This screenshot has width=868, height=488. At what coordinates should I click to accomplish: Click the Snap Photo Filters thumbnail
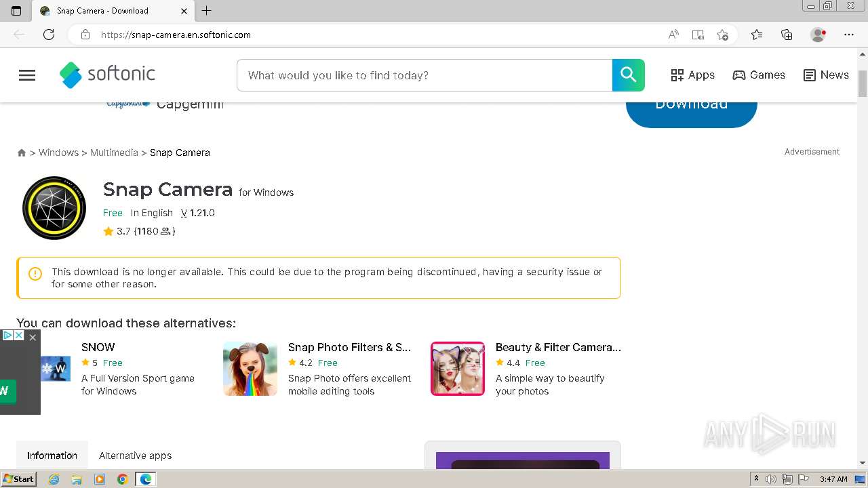(250, 369)
